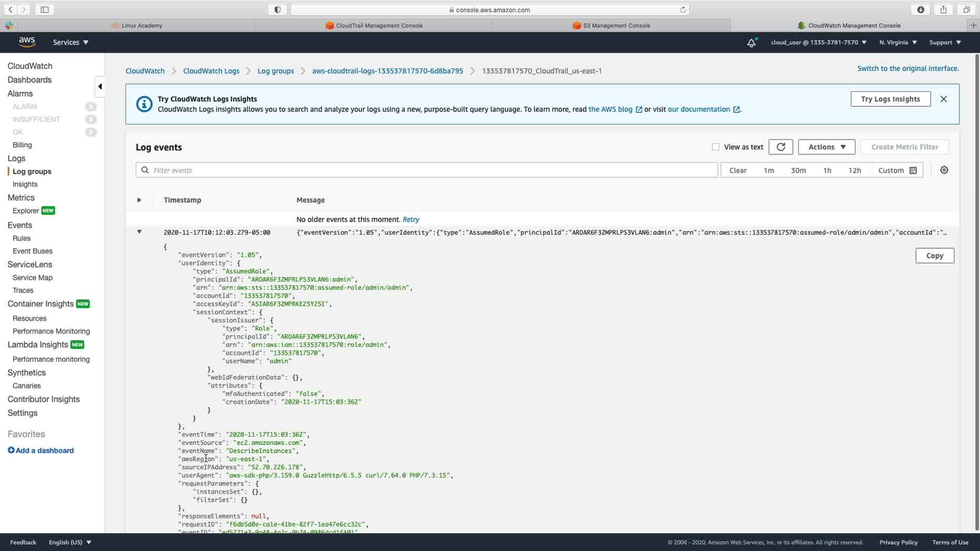Screen dimensions: 980x551
Task: Click the pinned tab icon in tab bar
Action: (9, 25)
